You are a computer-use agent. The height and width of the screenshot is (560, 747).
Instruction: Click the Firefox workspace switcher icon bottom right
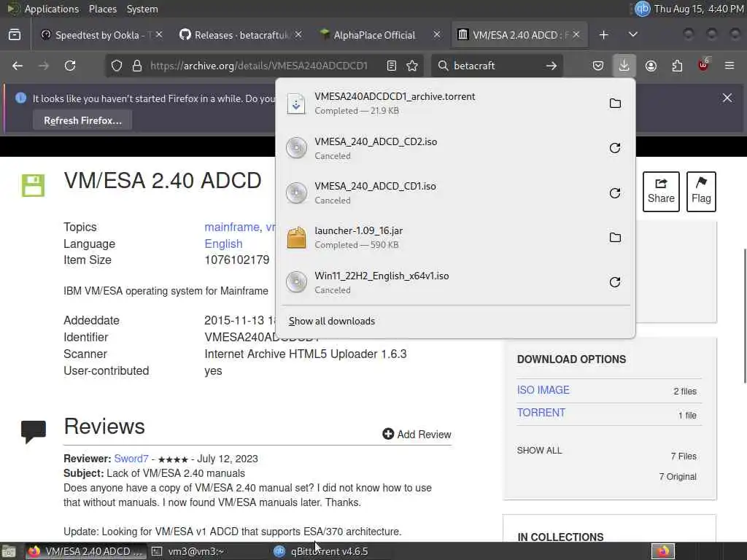[x=663, y=551]
